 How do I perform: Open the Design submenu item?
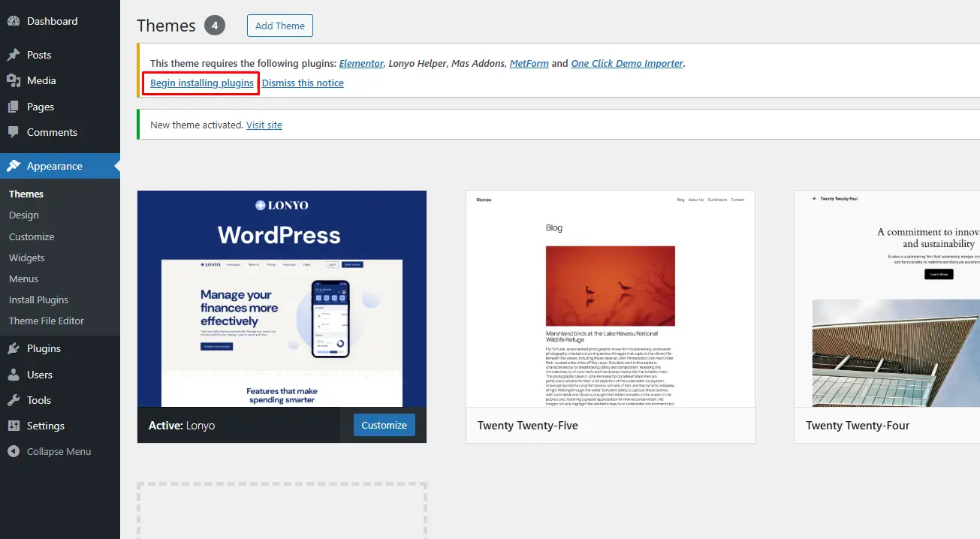(24, 215)
